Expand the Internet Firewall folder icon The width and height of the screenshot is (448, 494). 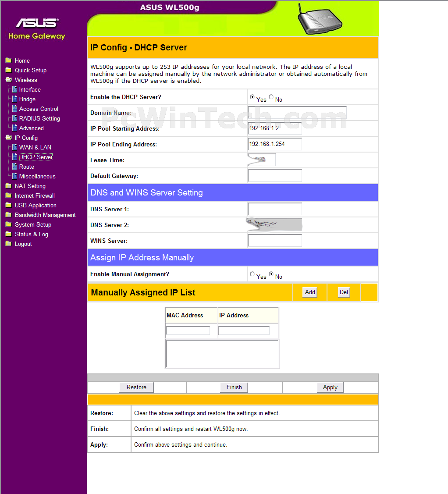click(x=8, y=195)
